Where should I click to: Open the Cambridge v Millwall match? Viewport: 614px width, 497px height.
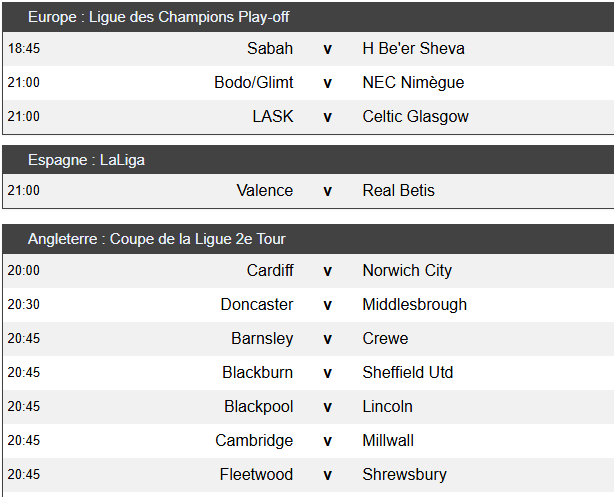click(308, 441)
